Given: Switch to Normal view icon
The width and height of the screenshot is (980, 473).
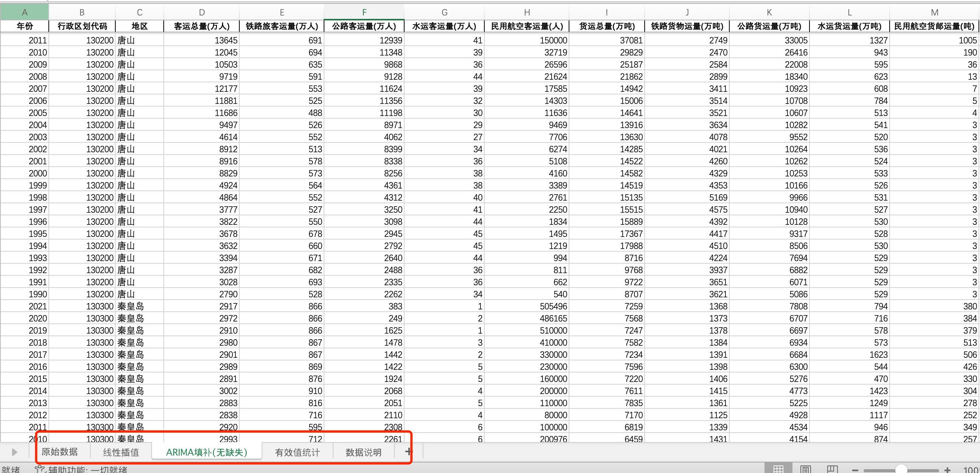Looking at the screenshot, I should point(778,469).
